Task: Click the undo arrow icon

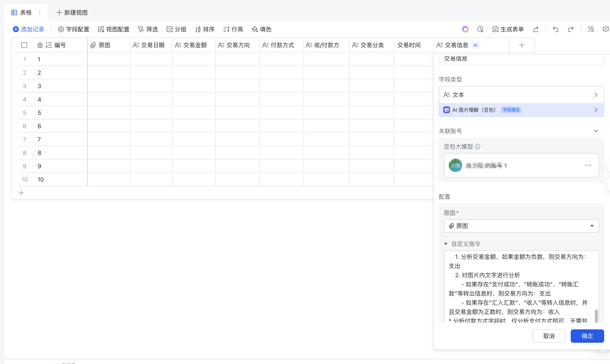Action: [x=555, y=29]
